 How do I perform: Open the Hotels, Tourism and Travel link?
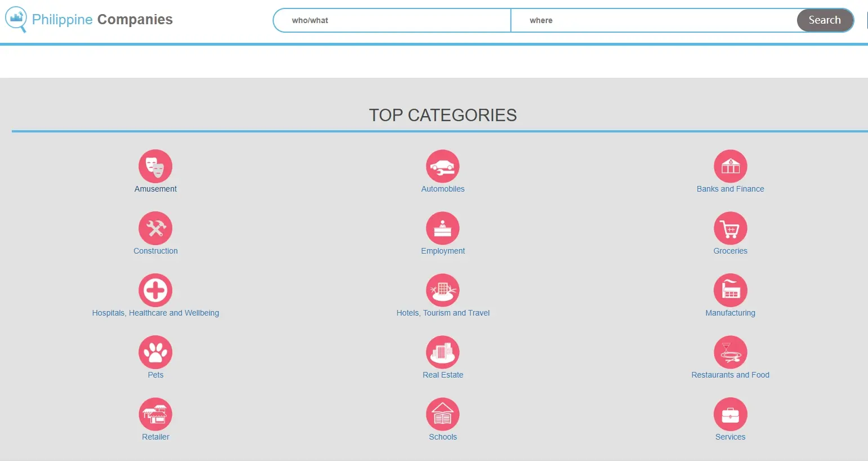tap(443, 313)
